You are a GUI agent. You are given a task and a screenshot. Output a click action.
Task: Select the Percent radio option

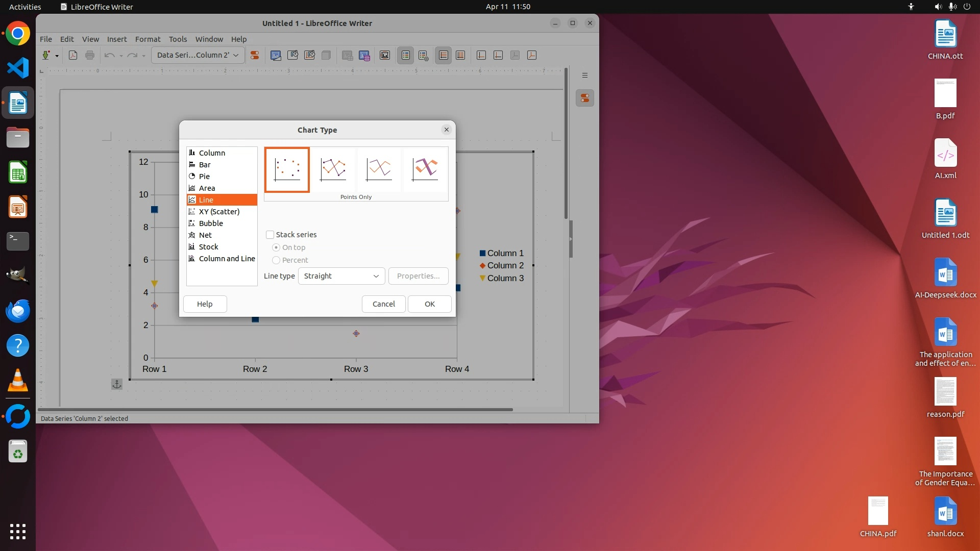276,260
